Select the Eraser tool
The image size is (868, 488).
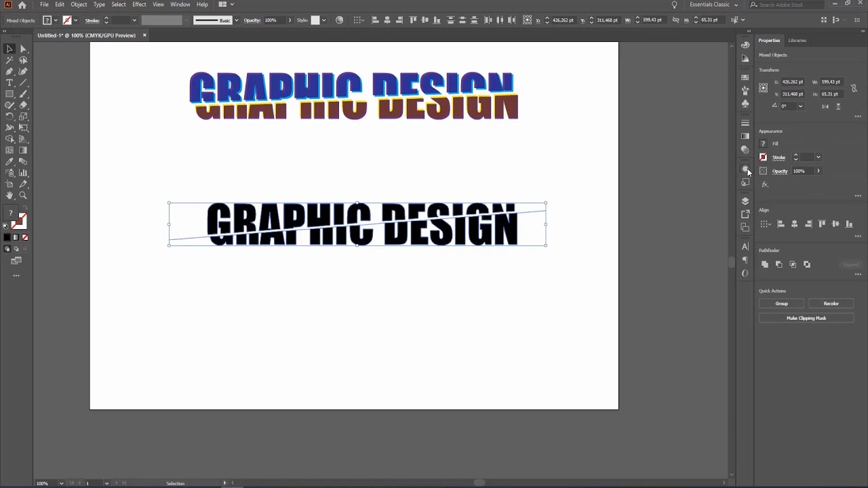click(23, 105)
